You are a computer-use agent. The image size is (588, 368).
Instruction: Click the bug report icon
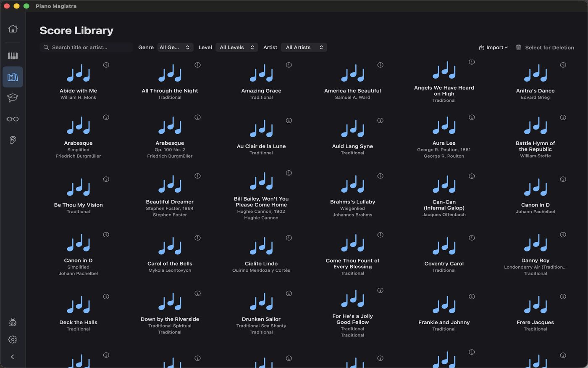click(13, 323)
